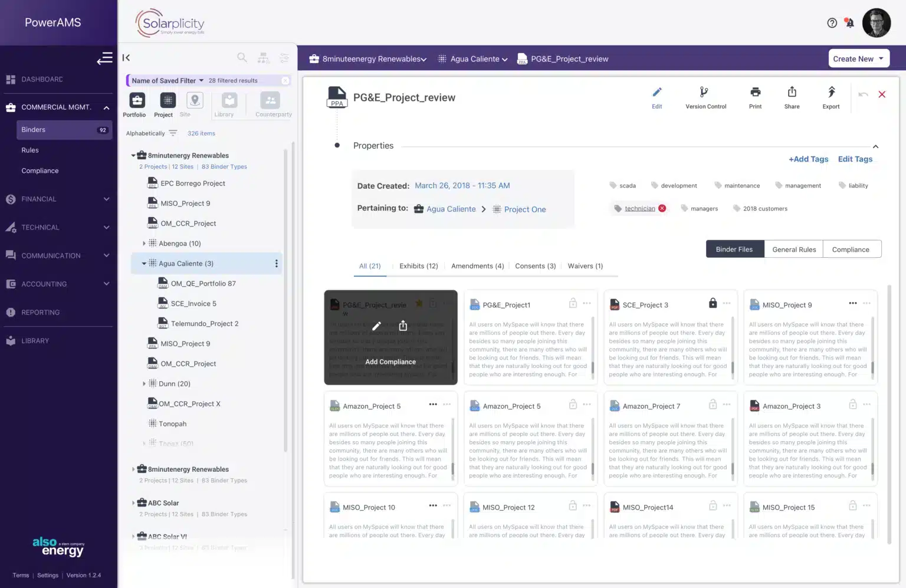The height and width of the screenshot is (588, 906).
Task: Remove the technician tag
Action: pyautogui.click(x=662, y=208)
